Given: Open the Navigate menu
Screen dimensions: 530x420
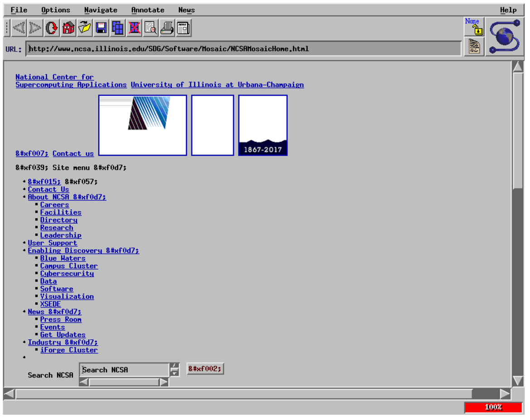Looking at the screenshot, I should 101,10.
